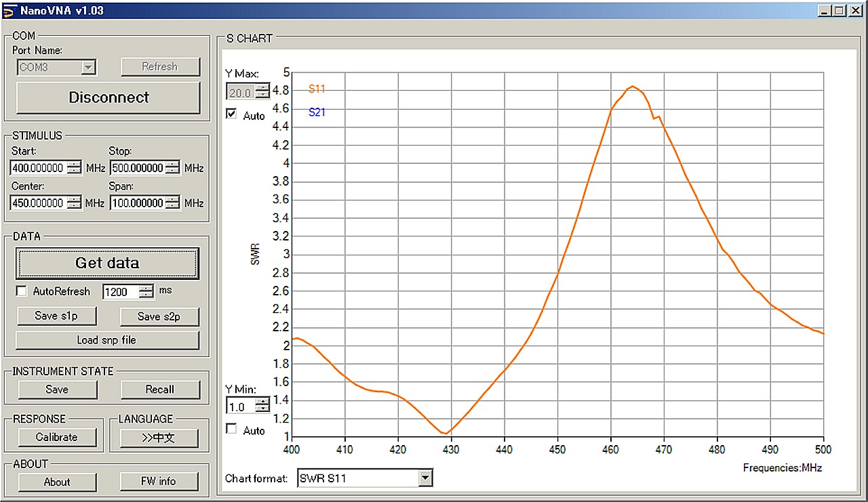Click the blue S21 legend label
The height and width of the screenshot is (502, 868).
(x=317, y=112)
